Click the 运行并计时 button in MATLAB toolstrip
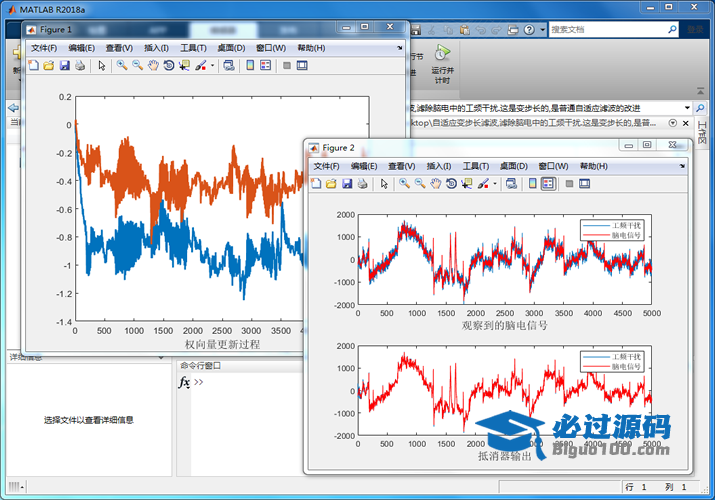This screenshot has height=500, width=715. [x=442, y=64]
